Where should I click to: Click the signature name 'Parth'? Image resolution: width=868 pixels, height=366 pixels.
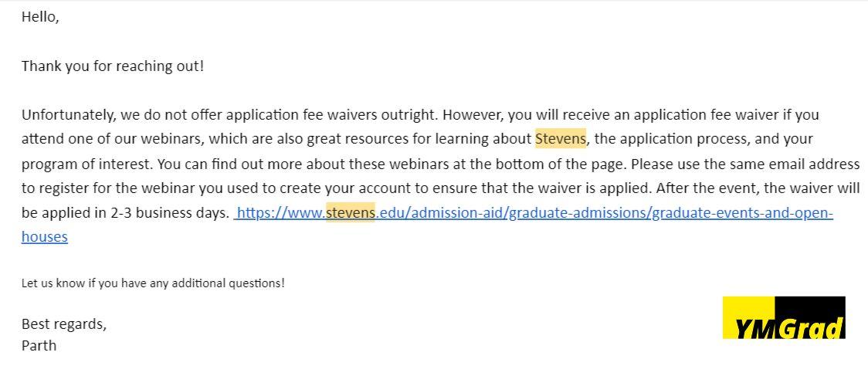[39, 345]
